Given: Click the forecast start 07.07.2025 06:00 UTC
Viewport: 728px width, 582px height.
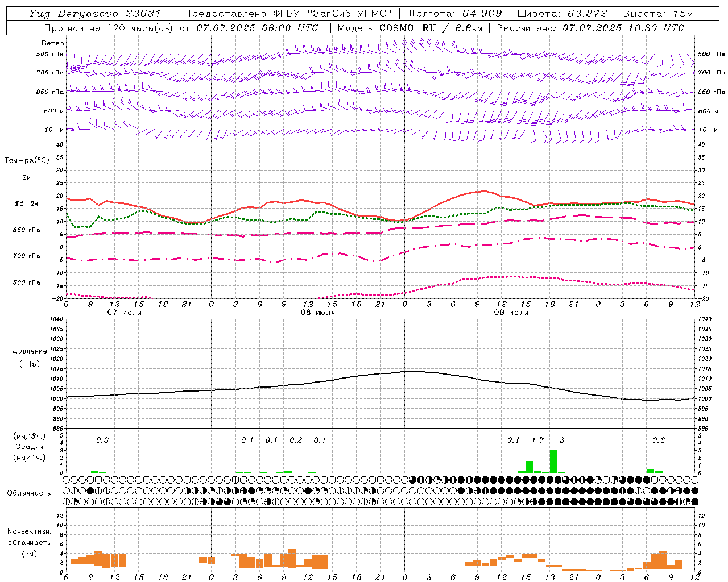Looking at the screenshot, I should [x=257, y=28].
